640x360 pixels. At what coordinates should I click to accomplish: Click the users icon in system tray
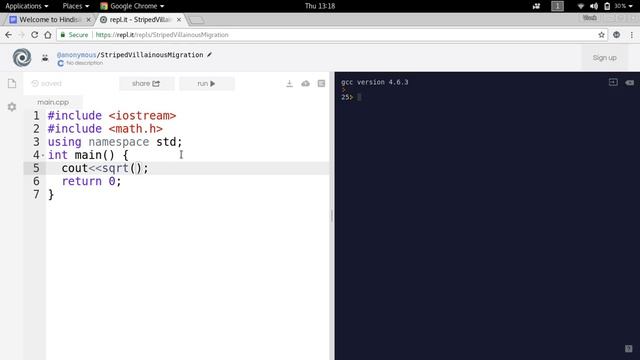click(536, 6)
